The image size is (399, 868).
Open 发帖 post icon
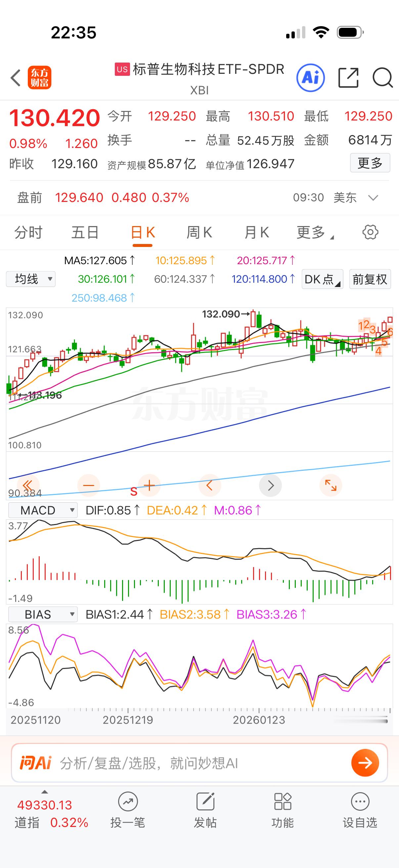(205, 810)
